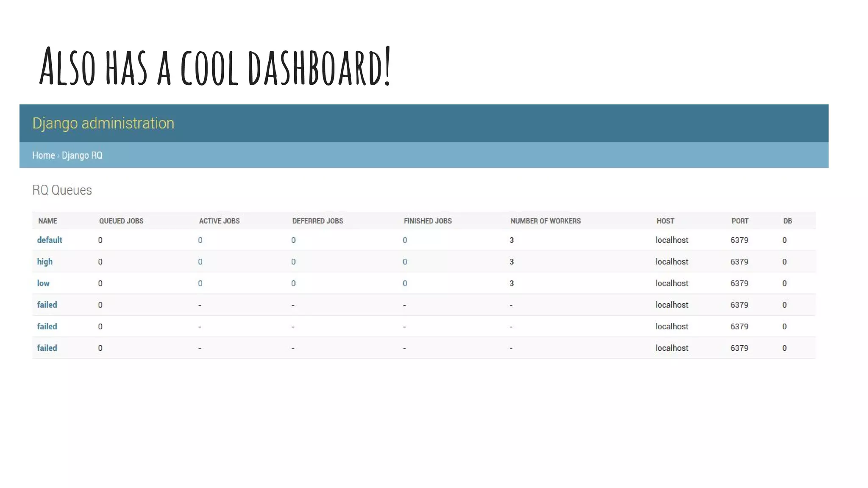Open the first failed queue link

(47, 305)
